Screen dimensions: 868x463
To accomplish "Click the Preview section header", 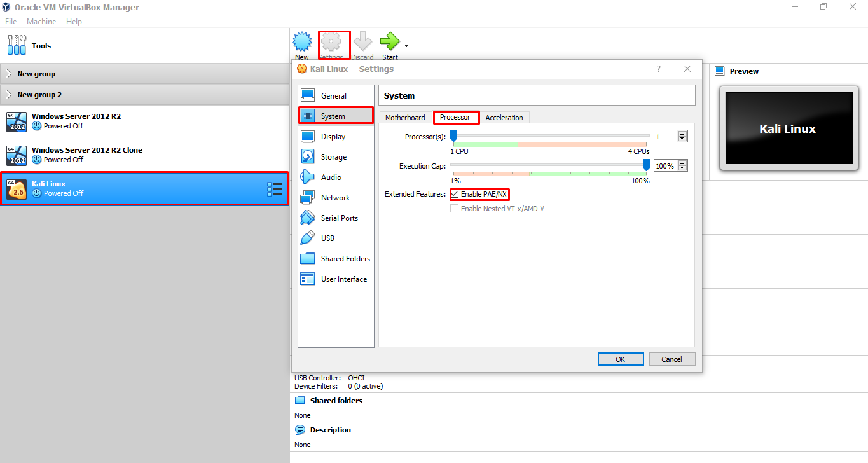I will 744,71.
